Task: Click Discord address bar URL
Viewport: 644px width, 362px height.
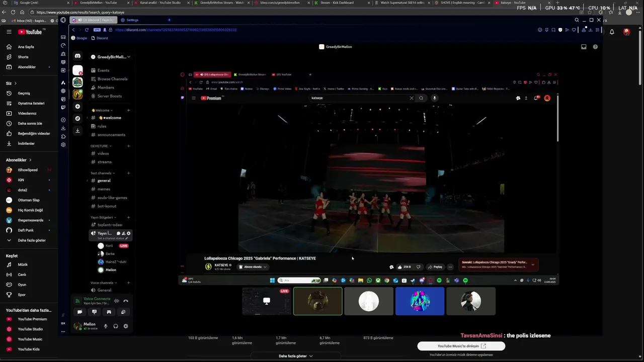Action: (176, 30)
